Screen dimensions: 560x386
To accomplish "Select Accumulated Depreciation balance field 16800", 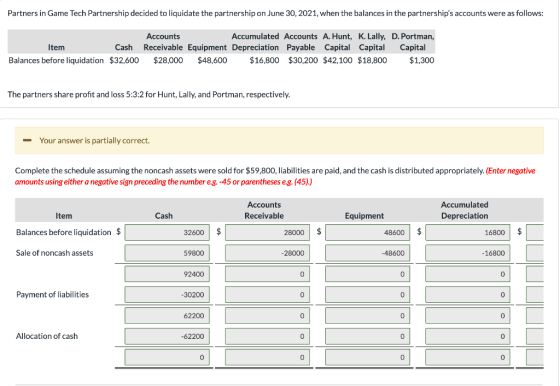I will click(468, 232).
